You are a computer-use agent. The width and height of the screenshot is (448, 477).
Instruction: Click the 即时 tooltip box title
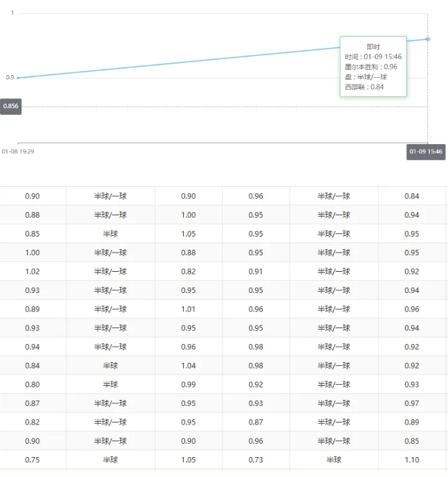374,47
